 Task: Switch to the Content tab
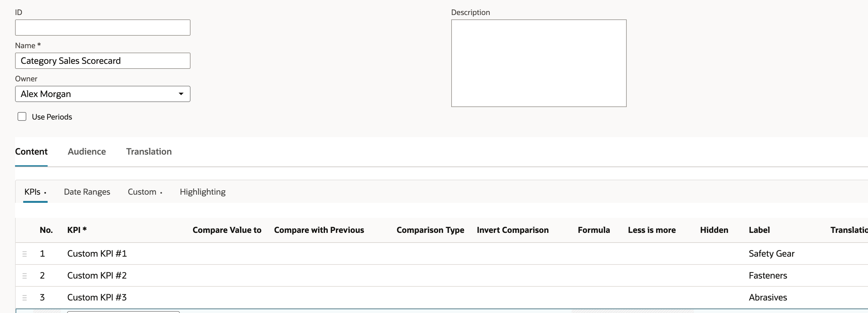tap(31, 151)
